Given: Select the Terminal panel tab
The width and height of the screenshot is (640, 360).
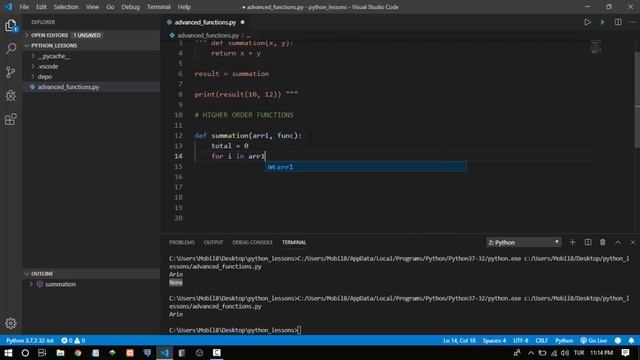Looking at the screenshot, I should coord(294,242).
